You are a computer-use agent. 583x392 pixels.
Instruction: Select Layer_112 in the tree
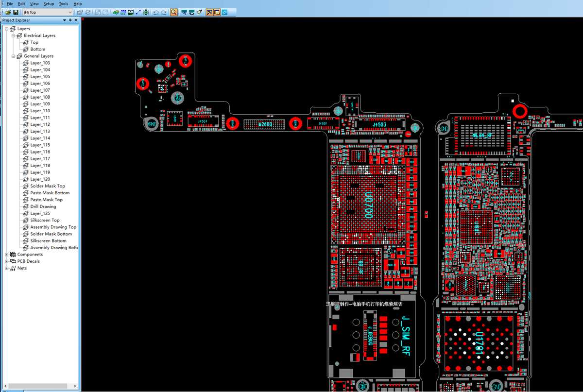[40, 124]
